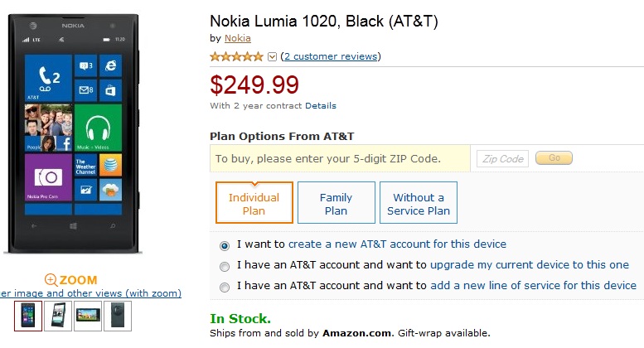The width and height of the screenshot is (644, 348).
Task: Click the ZOOM magnifier icon
Action: 51,280
